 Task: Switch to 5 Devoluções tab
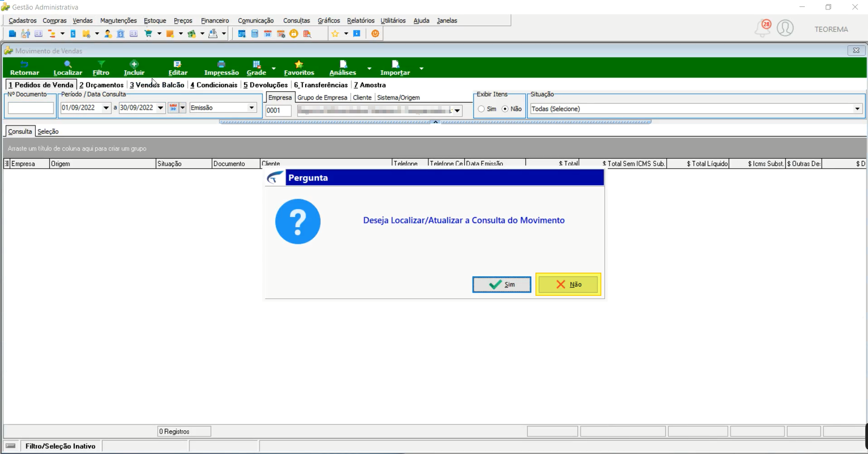click(266, 85)
